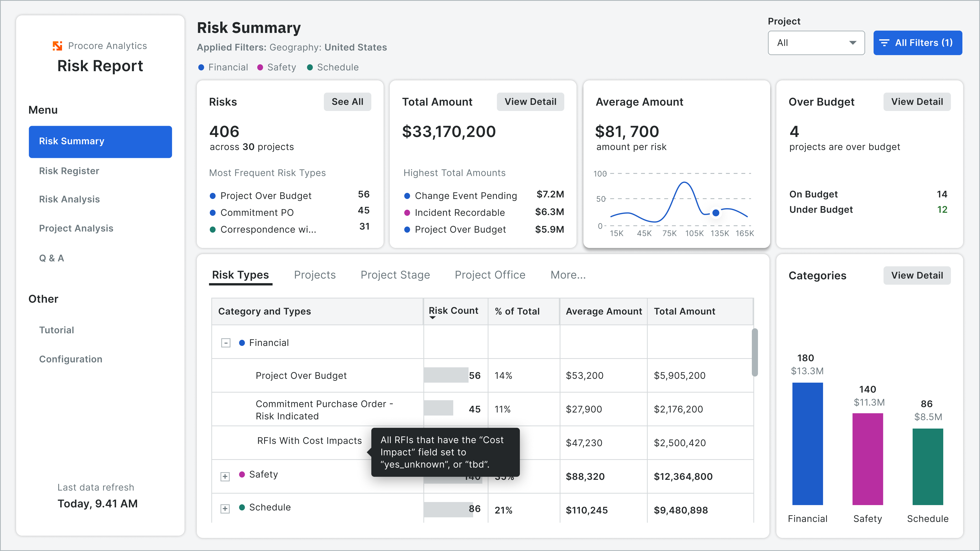The height and width of the screenshot is (551, 980).
Task: Click Commitment Purchase Order - Risk Indicated row
Action: (324, 410)
